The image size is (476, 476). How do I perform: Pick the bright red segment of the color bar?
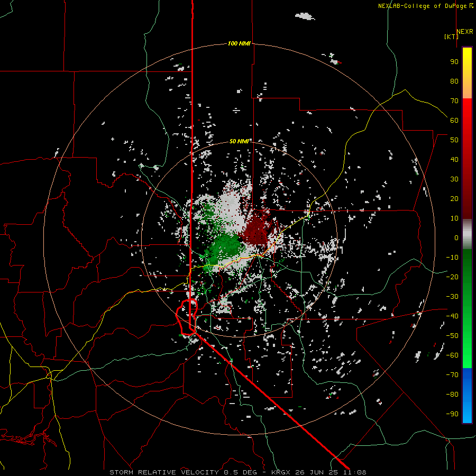point(467,111)
